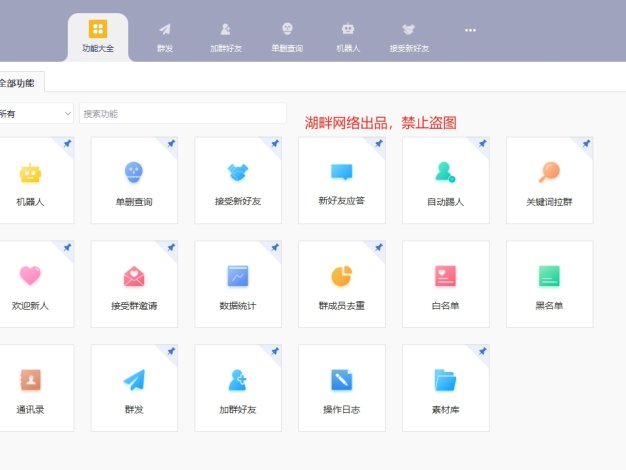Toggle pin on 群发 card
Image resolution: width=626 pixels, height=470 pixels.
point(171,351)
